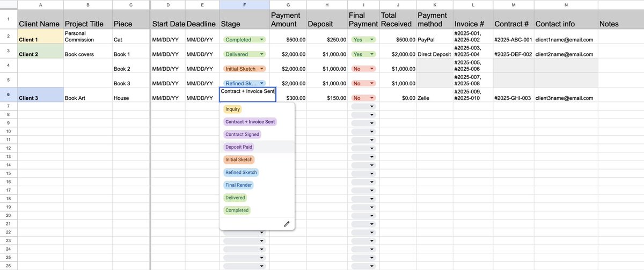Open empty Final Payment dropdown in row 10
This screenshot has height=270, width=644.
[363, 132]
